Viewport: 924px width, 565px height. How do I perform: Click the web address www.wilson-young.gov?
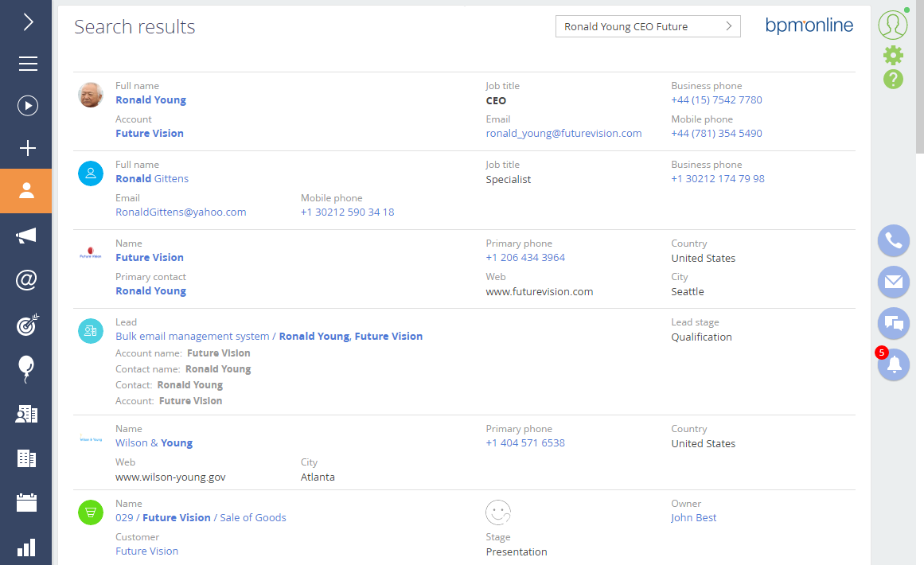(x=170, y=477)
